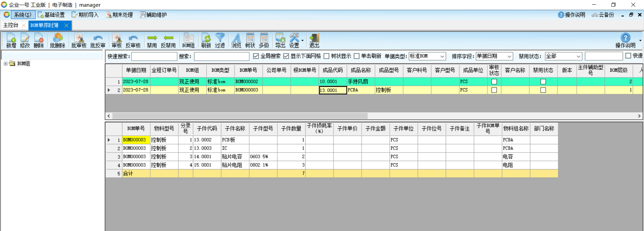Click the 树状 (Tree view) toolbar icon
644x231 pixels.
[250, 41]
